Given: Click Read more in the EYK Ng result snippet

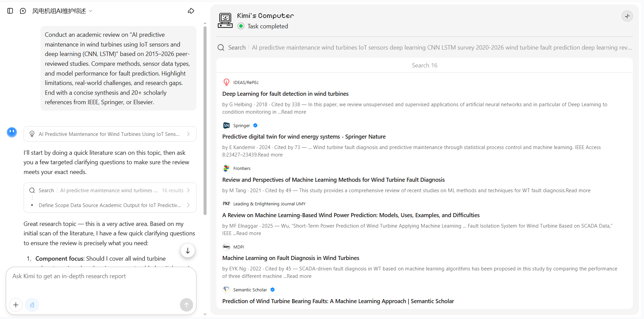Looking at the screenshot, I should (x=299, y=276).
